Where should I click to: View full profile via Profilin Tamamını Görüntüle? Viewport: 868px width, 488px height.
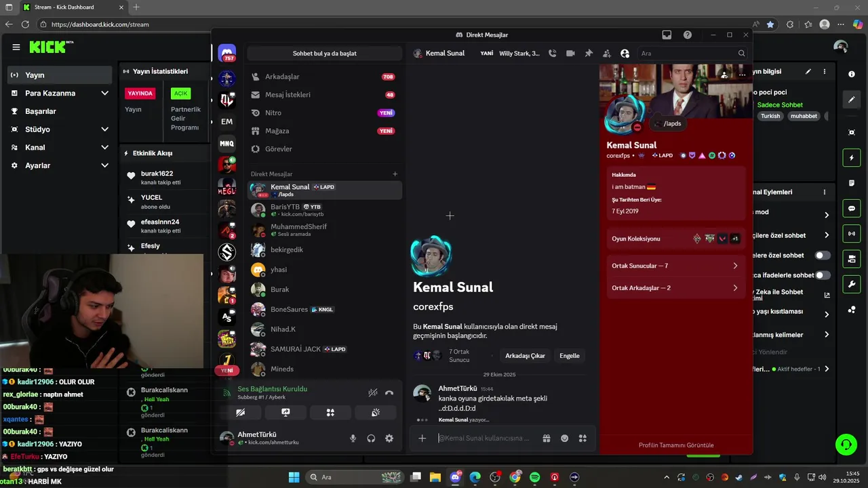coord(676,445)
